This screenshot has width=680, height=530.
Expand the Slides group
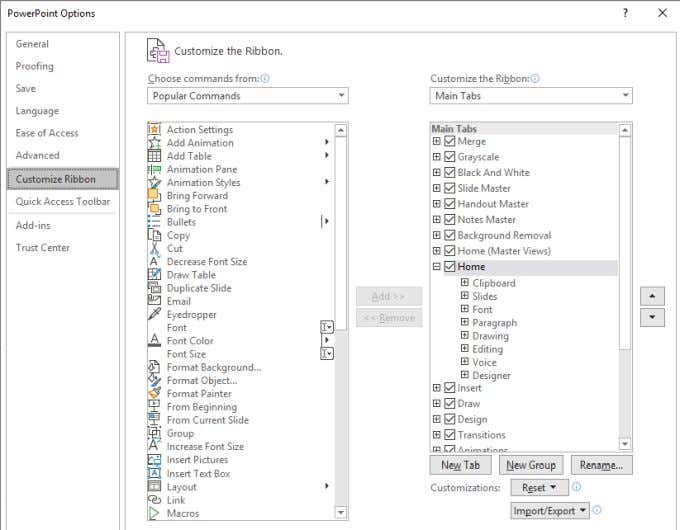(465, 295)
